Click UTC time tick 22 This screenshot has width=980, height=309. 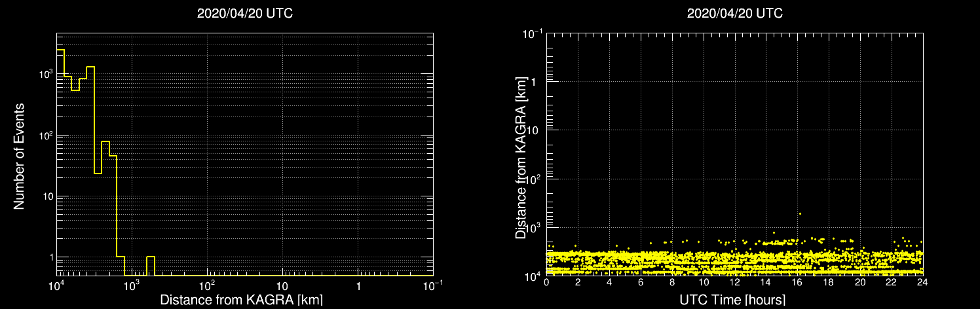[892, 282]
